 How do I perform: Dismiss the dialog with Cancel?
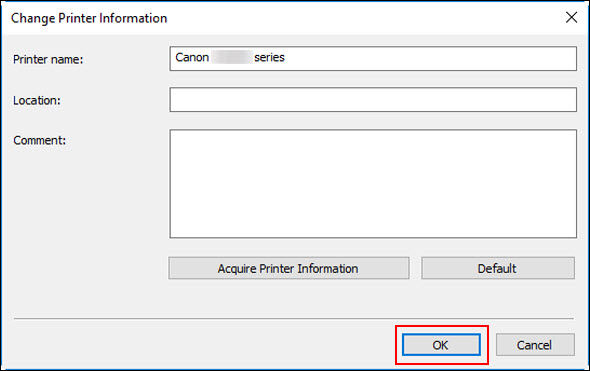click(x=535, y=345)
